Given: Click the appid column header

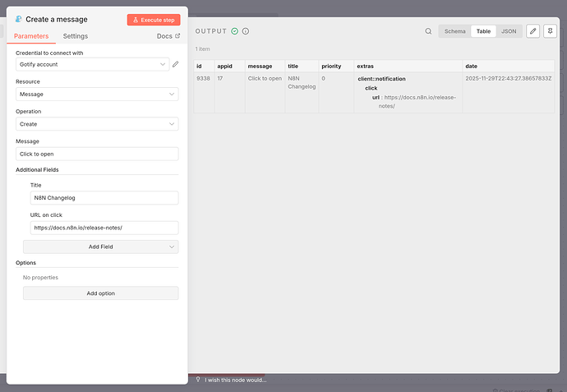Looking at the screenshot, I should click(229, 67).
